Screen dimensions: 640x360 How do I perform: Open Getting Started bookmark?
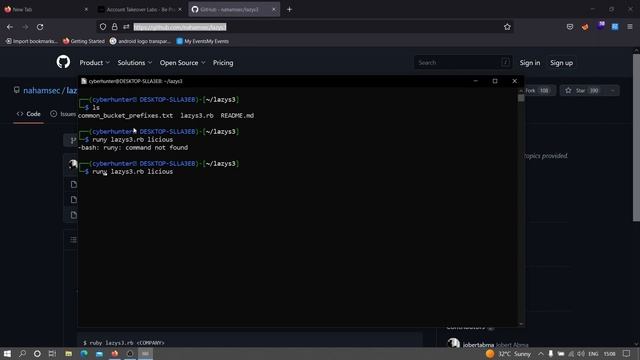coord(84,41)
